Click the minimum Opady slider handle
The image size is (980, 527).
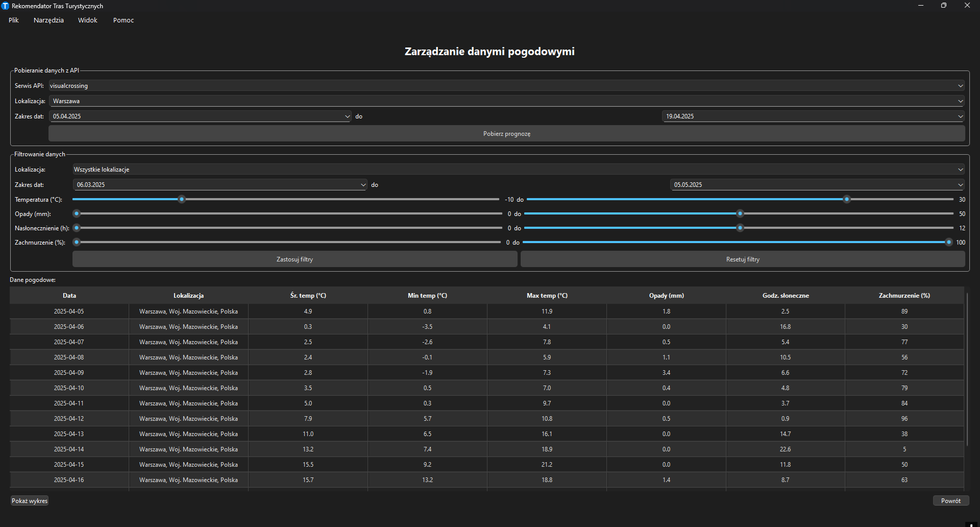coord(77,213)
